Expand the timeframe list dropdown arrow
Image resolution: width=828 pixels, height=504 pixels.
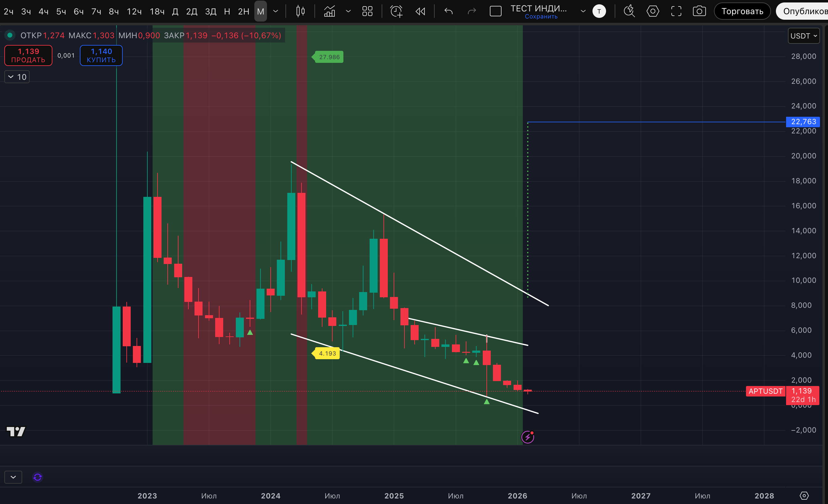276,11
